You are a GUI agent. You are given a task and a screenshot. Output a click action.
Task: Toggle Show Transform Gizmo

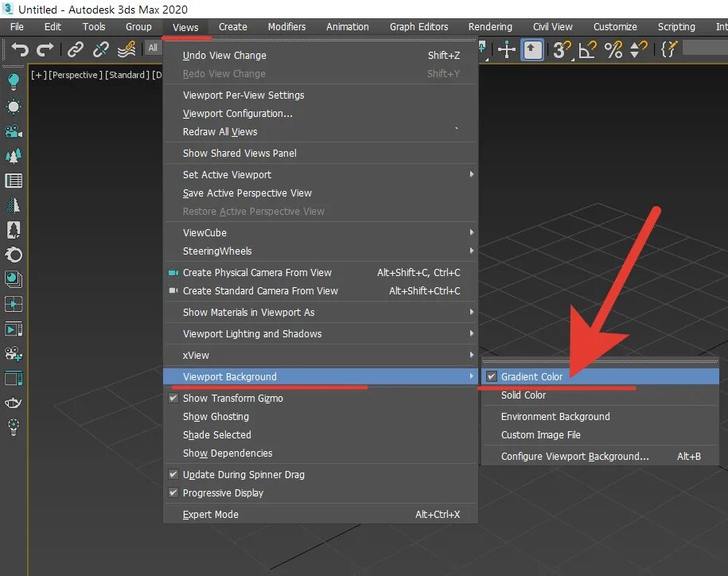(x=173, y=398)
